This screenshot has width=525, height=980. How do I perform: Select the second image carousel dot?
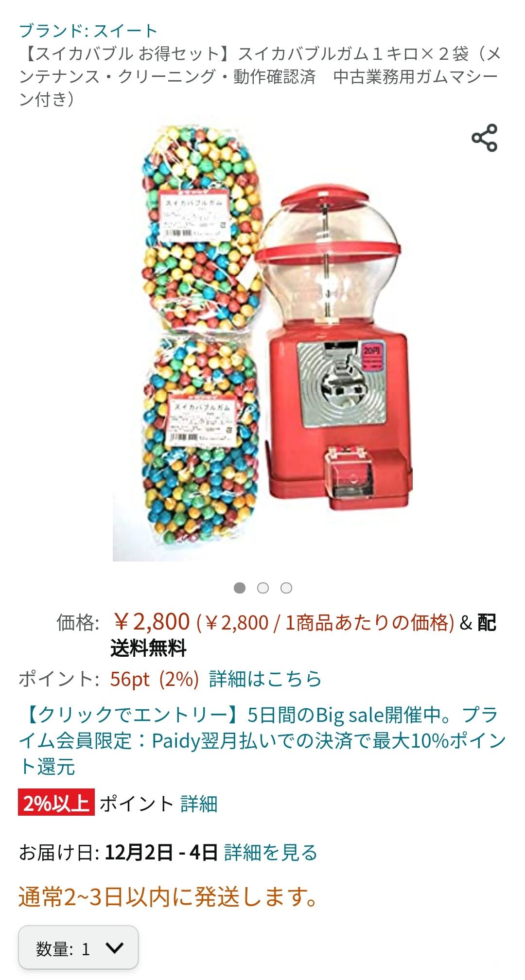[x=263, y=588]
